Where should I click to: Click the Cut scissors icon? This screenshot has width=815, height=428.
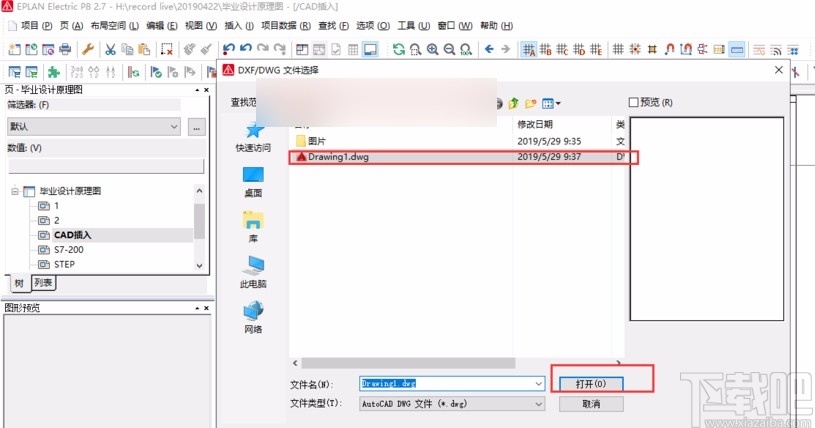coord(110,49)
